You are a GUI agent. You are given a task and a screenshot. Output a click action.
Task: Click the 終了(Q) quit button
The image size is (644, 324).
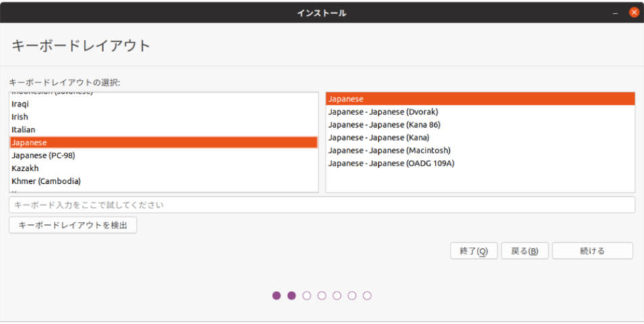[474, 251]
